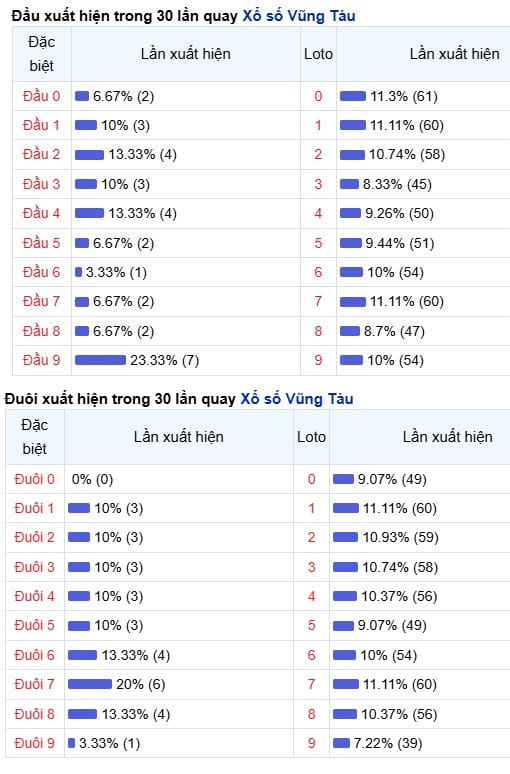Click the Loto column header in the Đuôi table

[x=312, y=437]
